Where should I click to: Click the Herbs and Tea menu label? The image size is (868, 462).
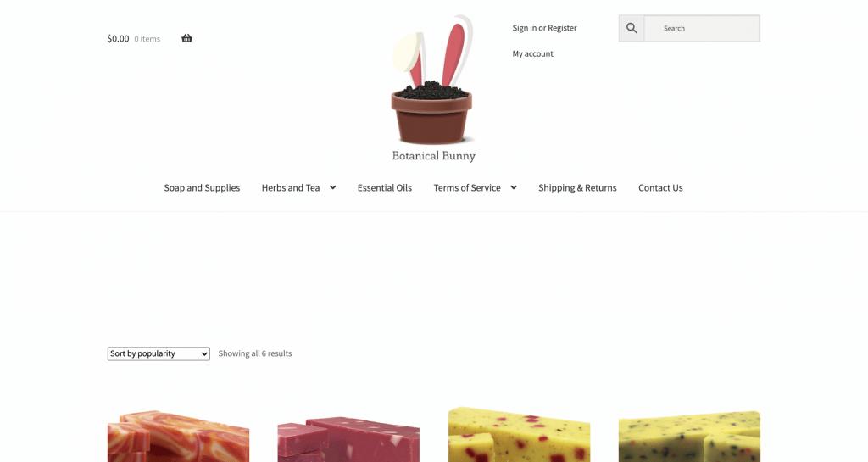(291, 188)
